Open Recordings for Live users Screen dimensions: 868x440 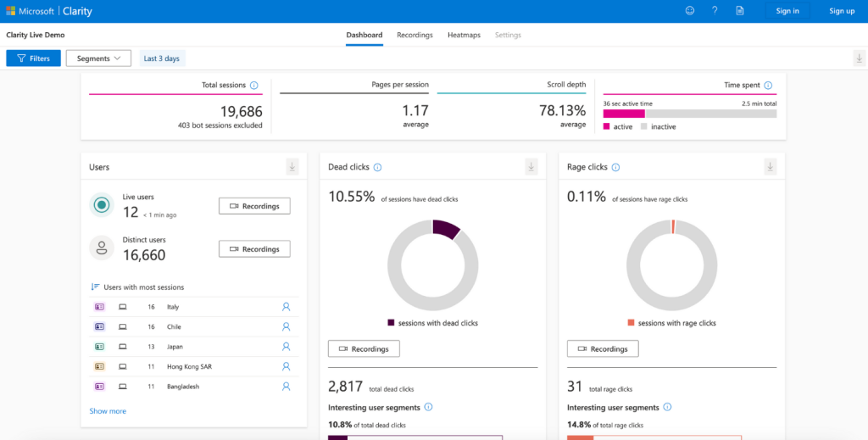click(254, 206)
